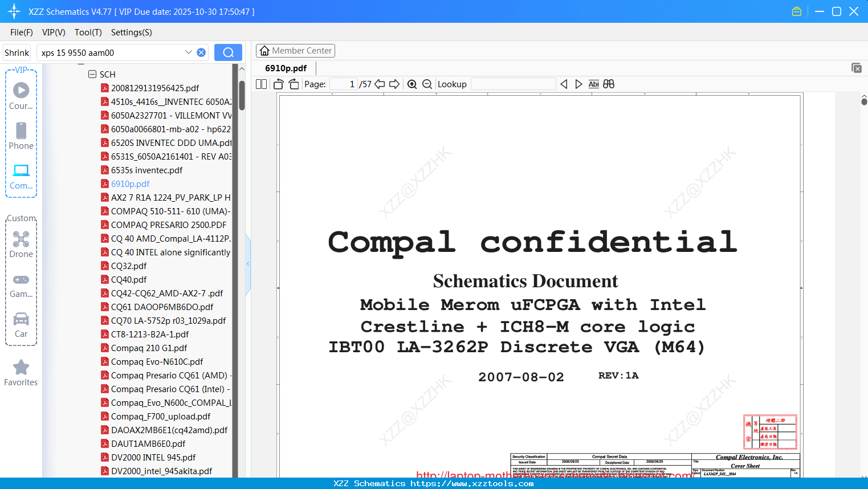
Task: Open the File(F) menu
Action: 22,32
